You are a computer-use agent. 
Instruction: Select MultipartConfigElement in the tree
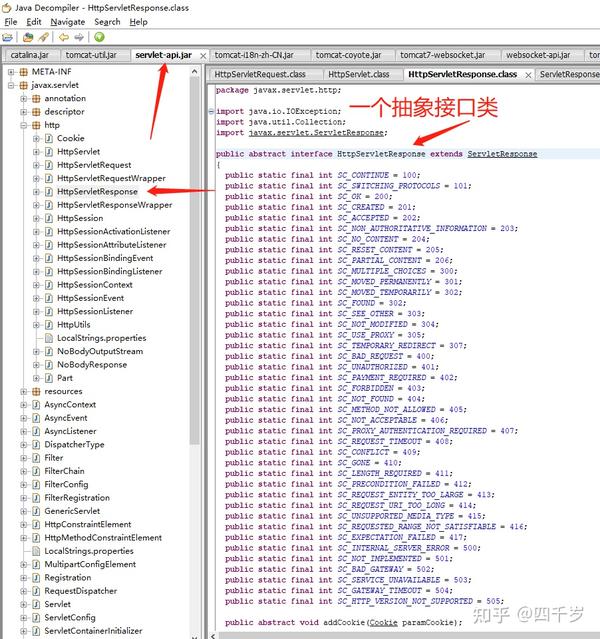point(90,564)
